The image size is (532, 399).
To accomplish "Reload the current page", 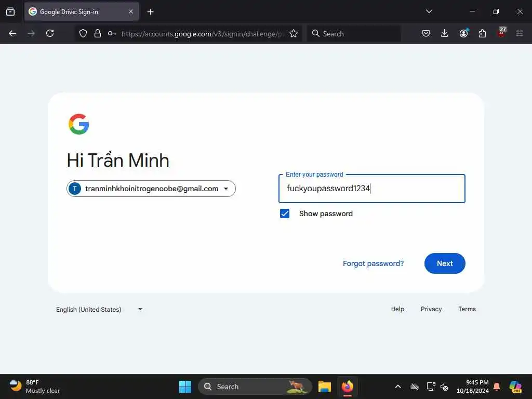I will (x=50, y=33).
